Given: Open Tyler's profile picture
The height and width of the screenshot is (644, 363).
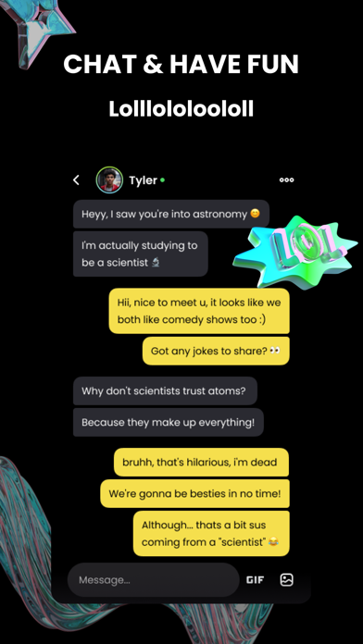Looking at the screenshot, I should tap(109, 180).
